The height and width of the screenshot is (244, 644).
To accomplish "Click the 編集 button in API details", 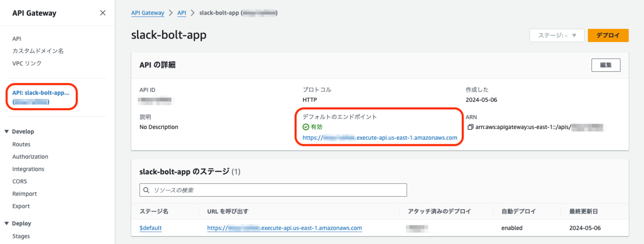I will (x=606, y=65).
